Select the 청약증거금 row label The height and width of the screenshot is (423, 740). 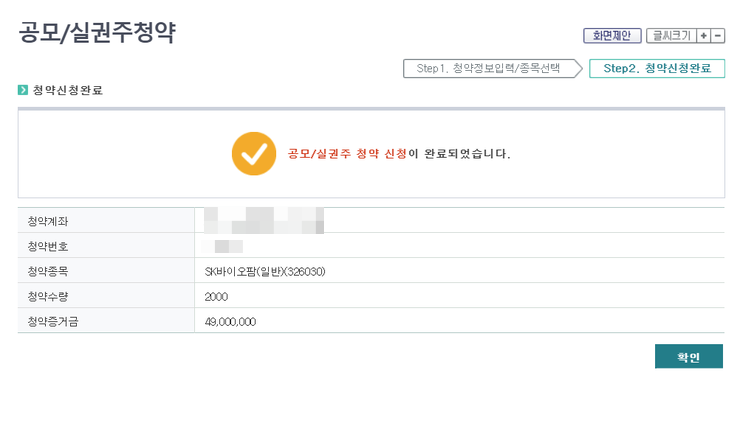pos(54,321)
